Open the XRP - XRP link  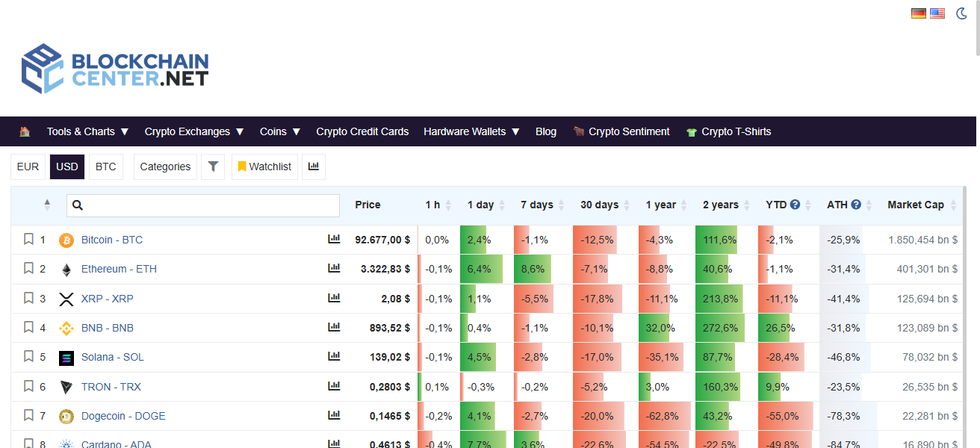(107, 298)
